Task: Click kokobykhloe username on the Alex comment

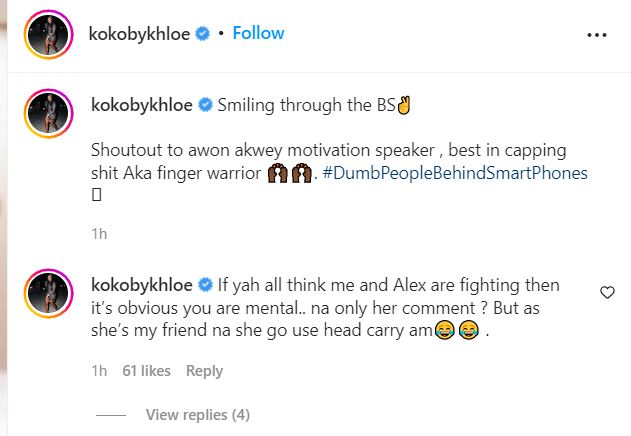Action: [x=143, y=285]
